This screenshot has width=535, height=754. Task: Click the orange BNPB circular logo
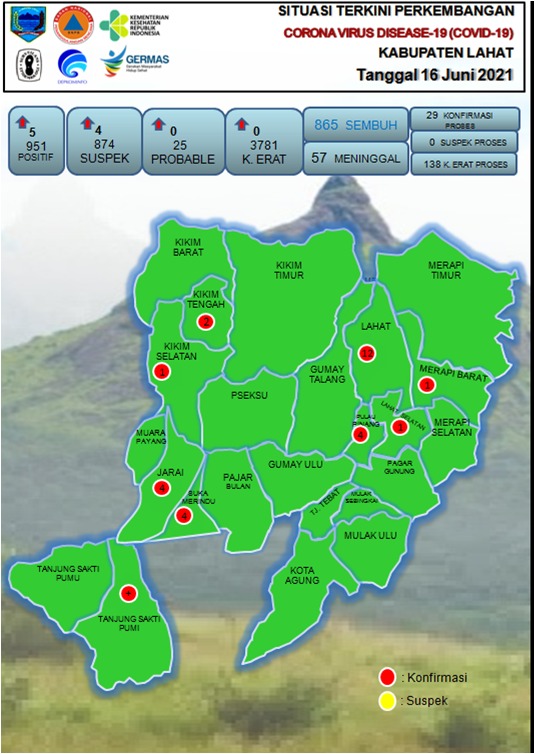73,25
